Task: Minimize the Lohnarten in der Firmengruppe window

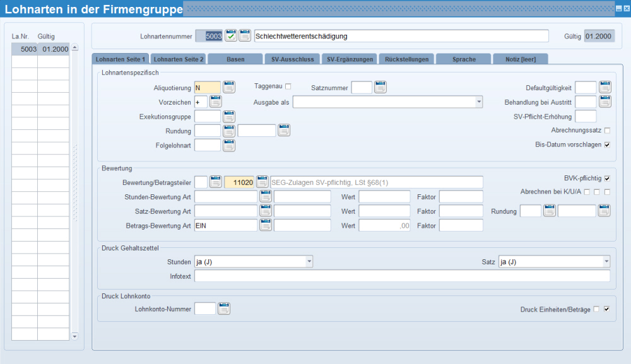Action: (x=618, y=8)
